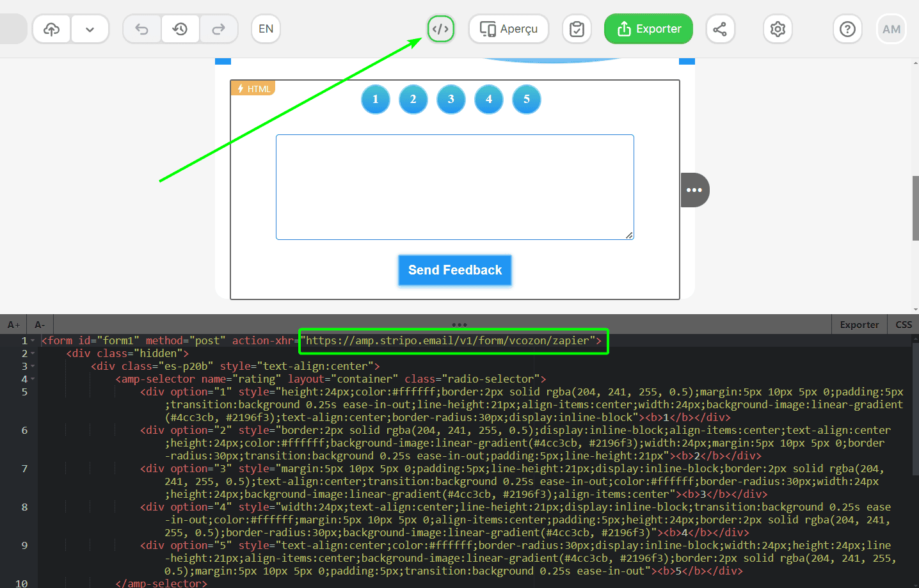919x588 pixels.
Task: Collapse code line 3 fold arrow
Action: pos(33,366)
